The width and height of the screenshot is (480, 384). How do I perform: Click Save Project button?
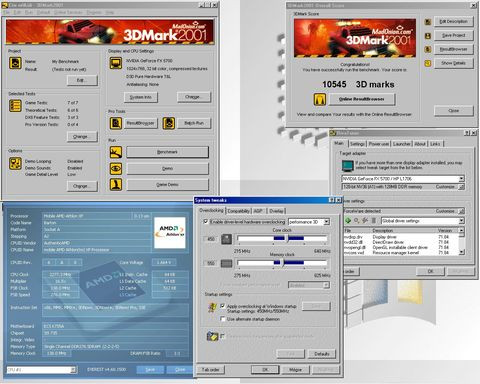(453, 35)
